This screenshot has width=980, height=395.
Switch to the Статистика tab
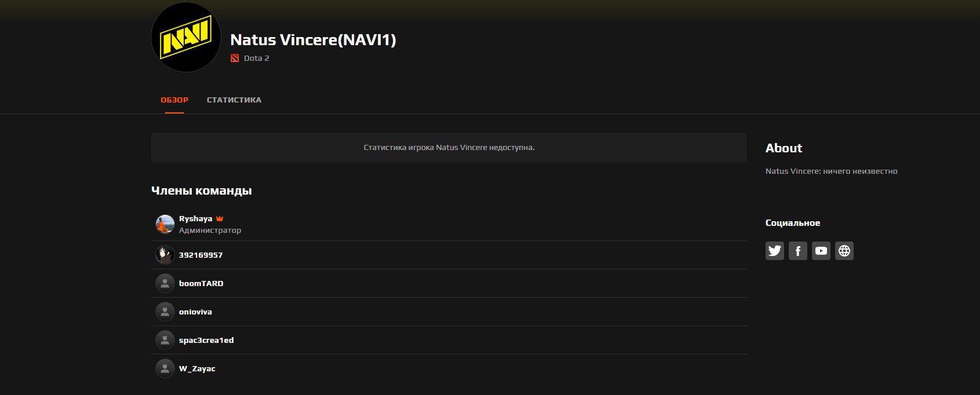(x=234, y=100)
